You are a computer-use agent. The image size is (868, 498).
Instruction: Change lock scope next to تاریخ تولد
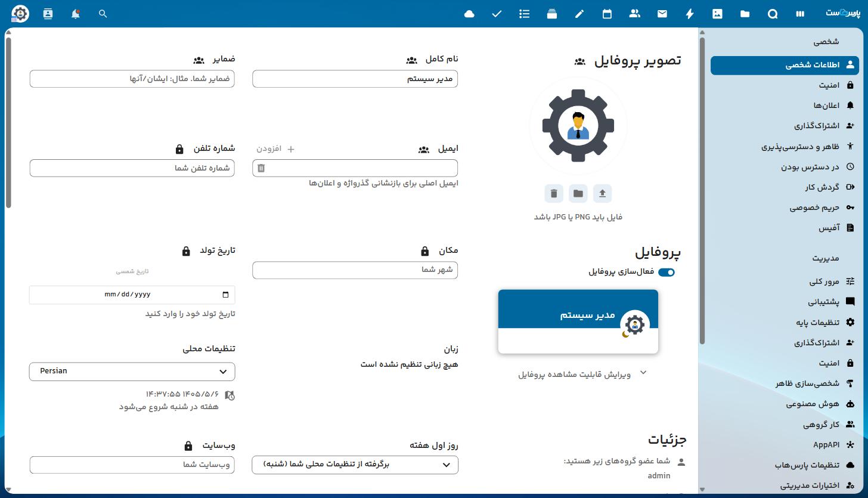pos(186,251)
